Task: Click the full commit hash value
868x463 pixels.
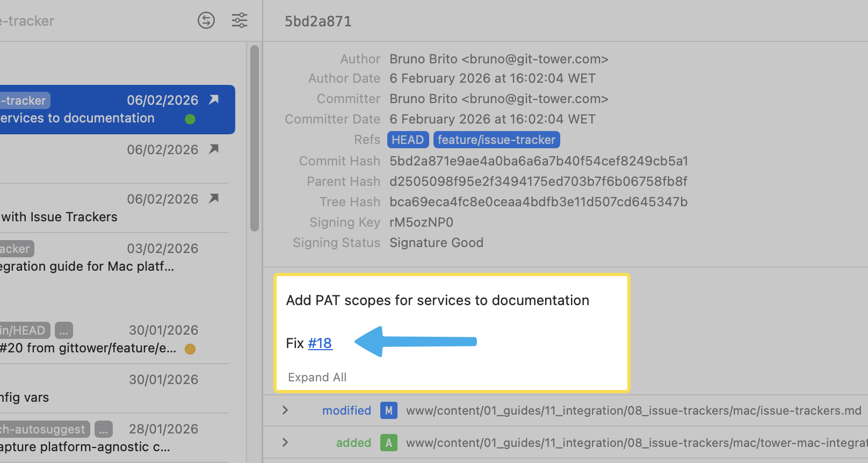Action: click(x=539, y=161)
